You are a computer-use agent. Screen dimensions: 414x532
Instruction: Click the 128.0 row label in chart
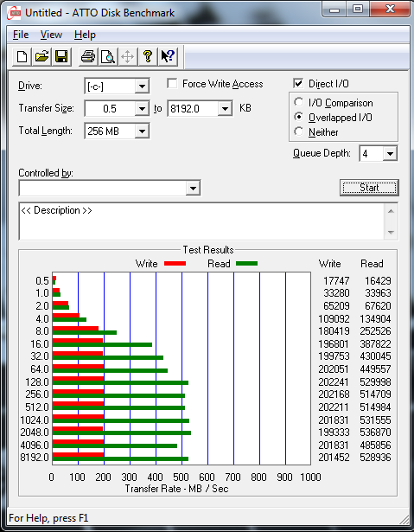tap(37, 382)
